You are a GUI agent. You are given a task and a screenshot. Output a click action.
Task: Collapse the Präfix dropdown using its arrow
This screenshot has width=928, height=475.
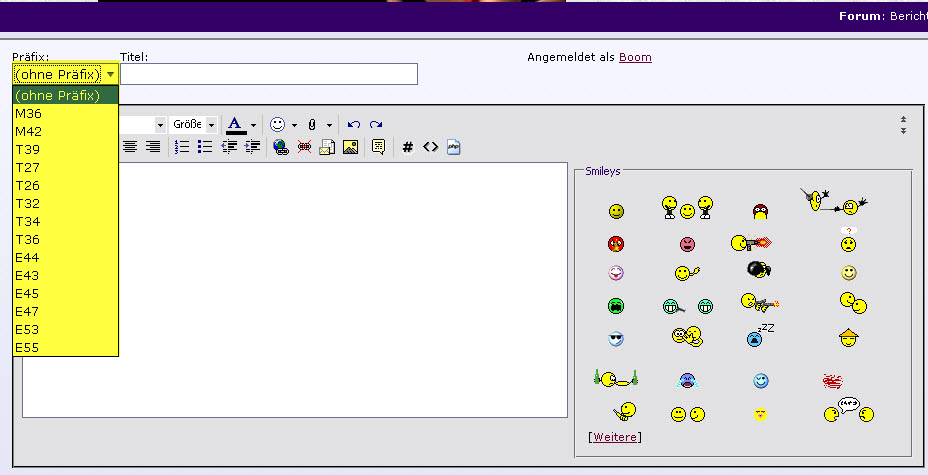111,75
